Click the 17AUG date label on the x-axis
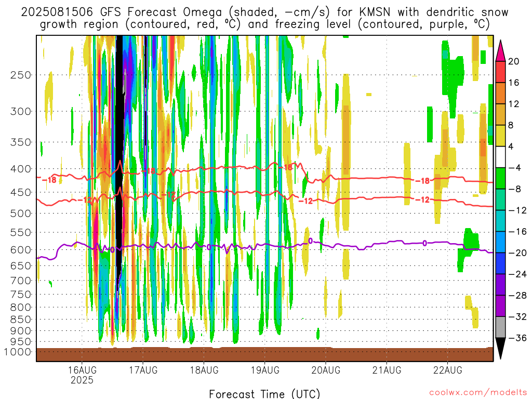The height and width of the screenshot is (399, 532). pos(143,370)
